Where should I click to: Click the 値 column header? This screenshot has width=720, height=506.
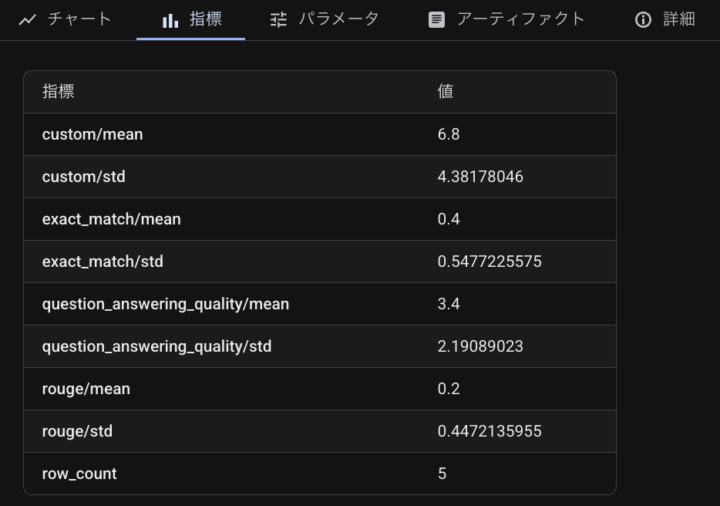[445, 91]
